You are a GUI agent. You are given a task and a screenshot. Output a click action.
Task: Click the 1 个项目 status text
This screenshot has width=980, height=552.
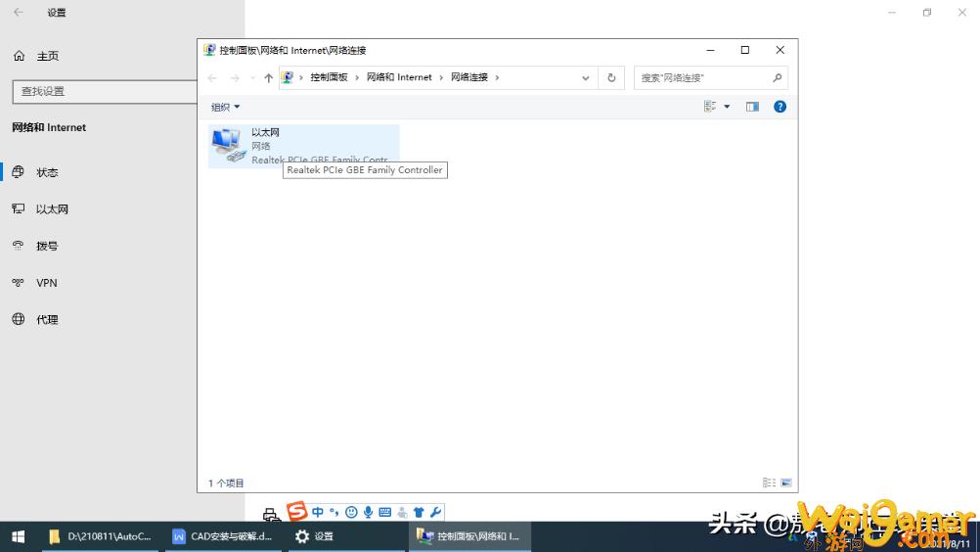pyautogui.click(x=226, y=483)
